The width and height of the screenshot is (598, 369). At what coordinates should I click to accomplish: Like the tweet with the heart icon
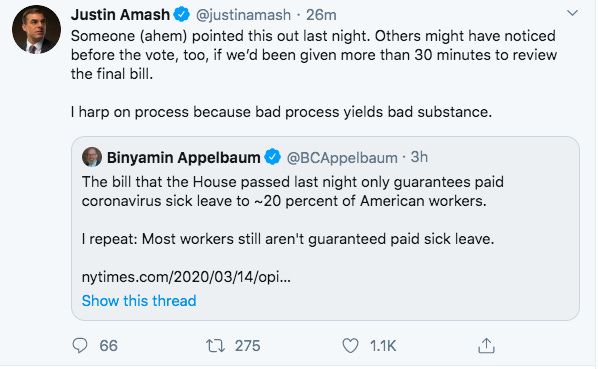click(x=350, y=346)
